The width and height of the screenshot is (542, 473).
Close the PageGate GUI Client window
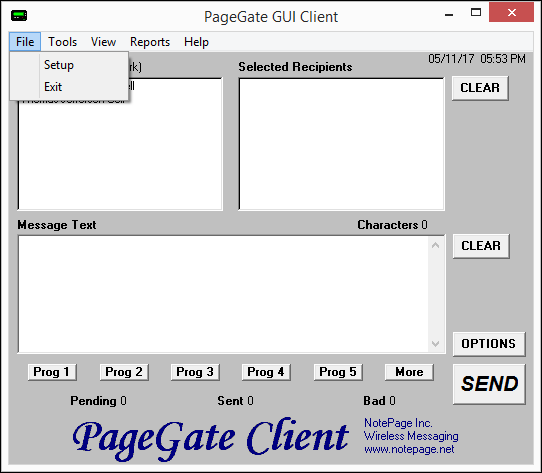coord(512,13)
